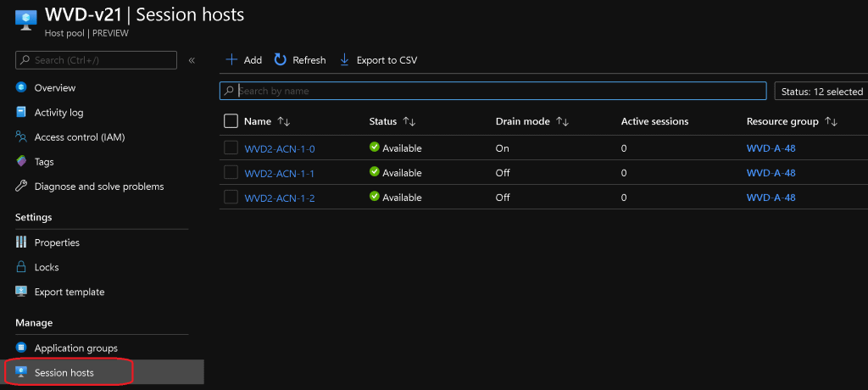This screenshot has width=868, height=390.
Task: Click the Refresh button label
Action: tap(309, 60)
